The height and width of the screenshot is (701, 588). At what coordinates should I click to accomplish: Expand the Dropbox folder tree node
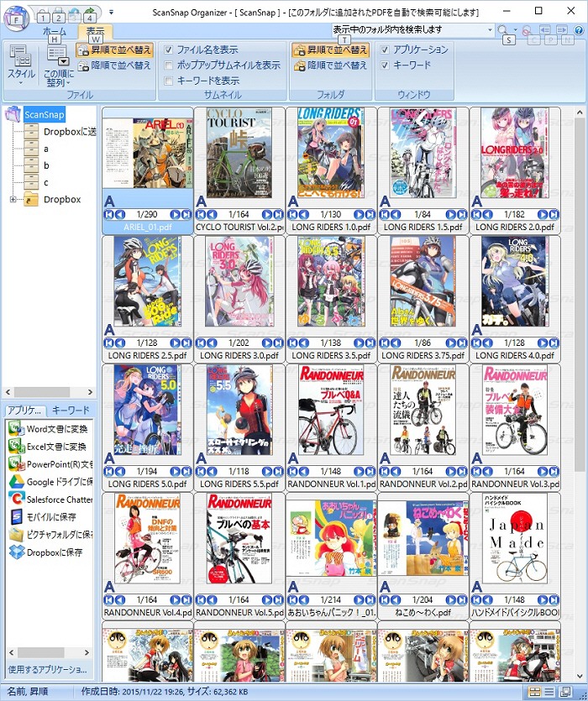(13, 200)
